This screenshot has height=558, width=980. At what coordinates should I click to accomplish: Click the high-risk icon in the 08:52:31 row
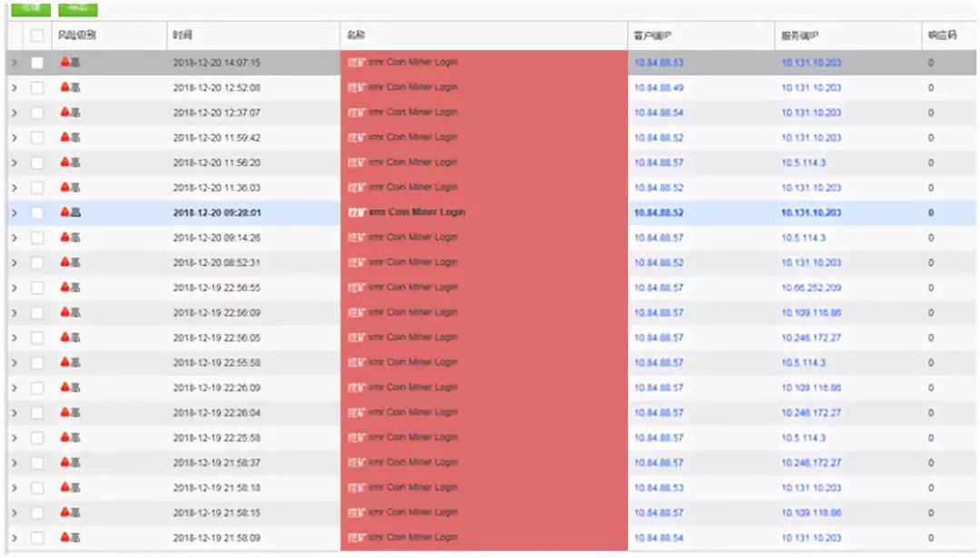(65, 262)
